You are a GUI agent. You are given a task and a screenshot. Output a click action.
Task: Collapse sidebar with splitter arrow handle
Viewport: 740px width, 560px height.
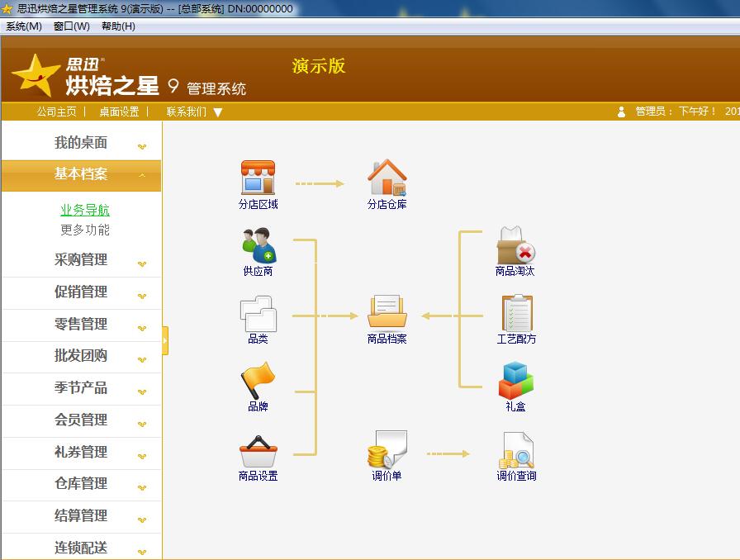click(x=165, y=340)
